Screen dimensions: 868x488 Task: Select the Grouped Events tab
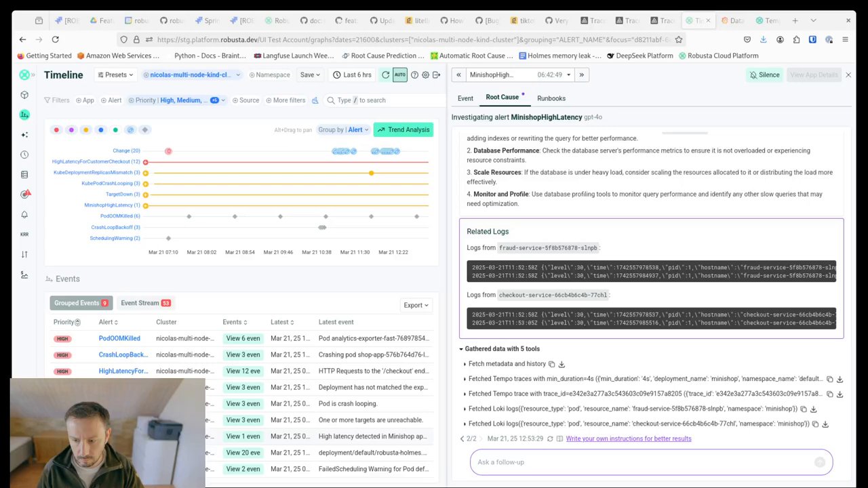(x=81, y=303)
